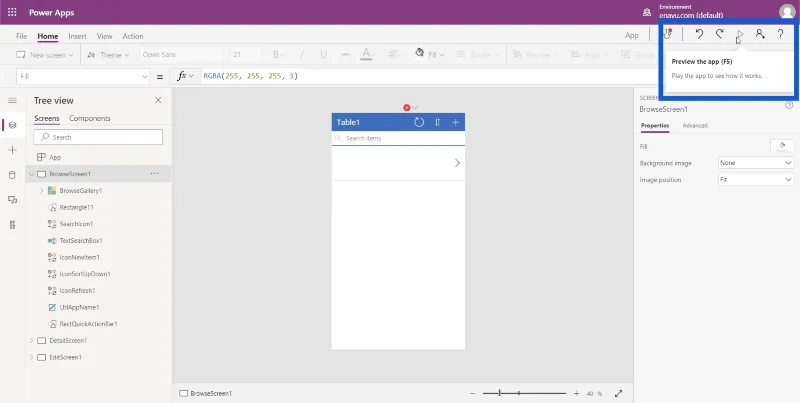The width and height of the screenshot is (800, 403).
Task: Open the New screen dropdown
Action: pyautogui.click(x=44, y=55)
